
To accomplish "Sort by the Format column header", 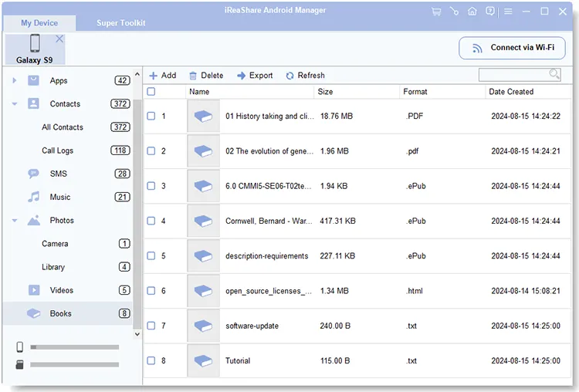I will click(x=442, y=92).
